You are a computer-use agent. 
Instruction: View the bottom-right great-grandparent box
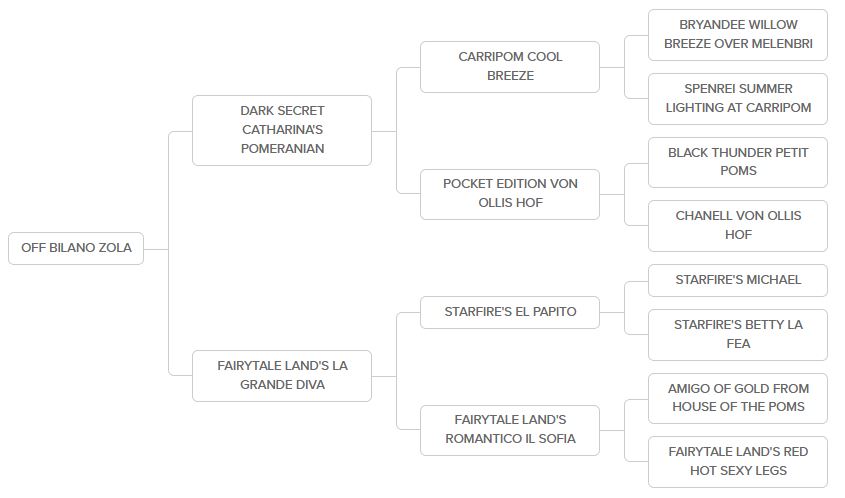click(738, 461)
